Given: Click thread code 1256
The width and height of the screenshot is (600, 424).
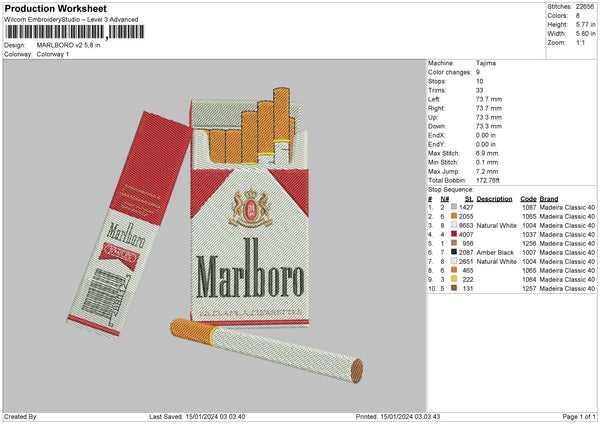Looking at the screenshot, I should (529, 244).
